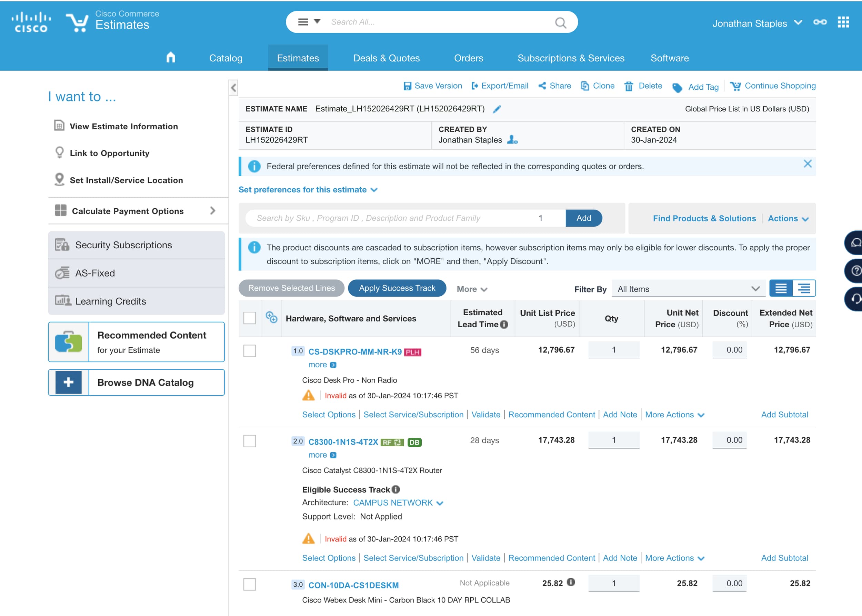Open the Cisco Commerce cart icon
Viewport: 862px width, 616px height.
tap(77, 22)
